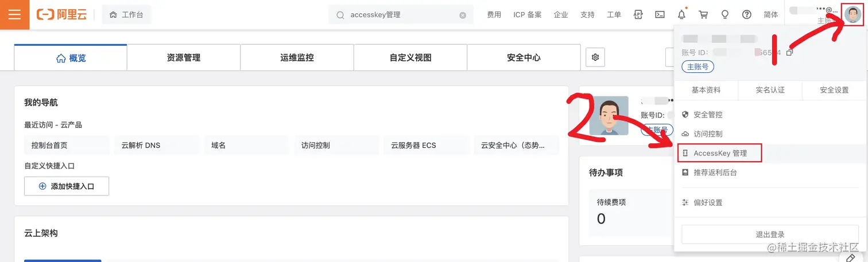Open the 支持 menu in top bar
Viewport: 868px width, 262px height.
587,15
